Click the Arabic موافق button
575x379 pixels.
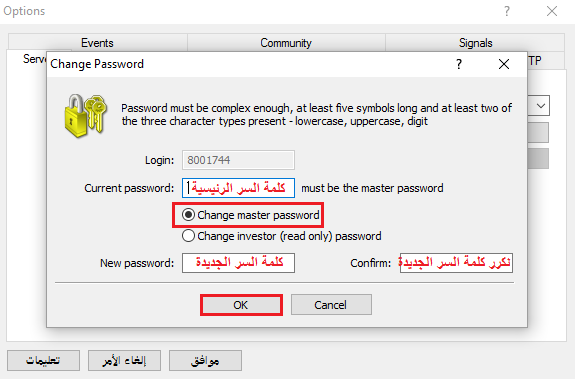click(x=205, y=360)
